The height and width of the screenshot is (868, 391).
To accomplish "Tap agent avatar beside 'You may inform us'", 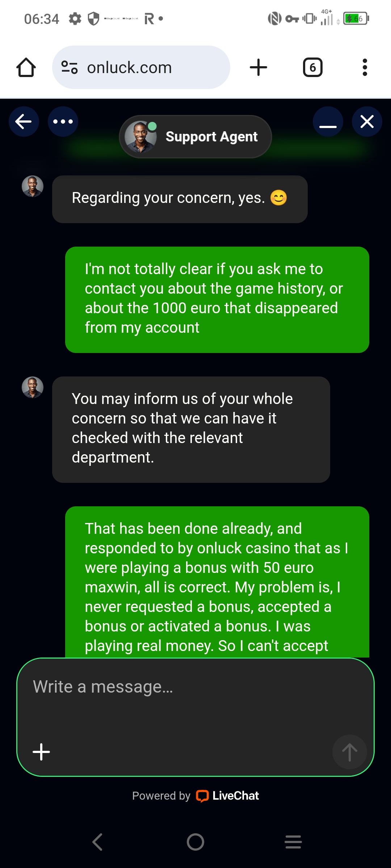I will pos(33,387).
